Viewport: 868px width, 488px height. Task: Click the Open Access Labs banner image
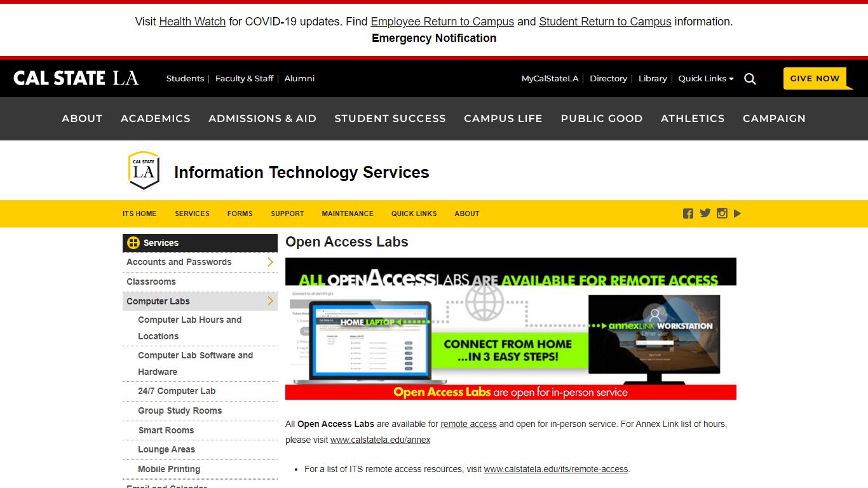pyautogui.click(x=511, y=329)
